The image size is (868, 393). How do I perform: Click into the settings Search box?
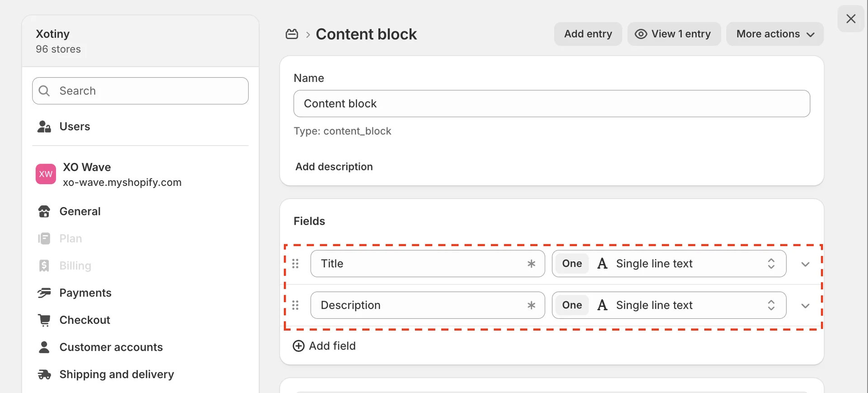[x=140, y=91]
